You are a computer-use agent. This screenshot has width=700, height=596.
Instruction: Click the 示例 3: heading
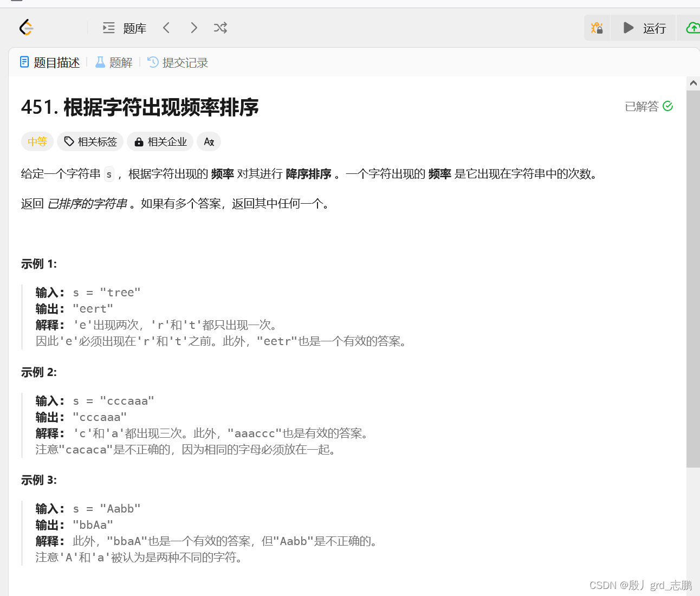coord(39,480)
